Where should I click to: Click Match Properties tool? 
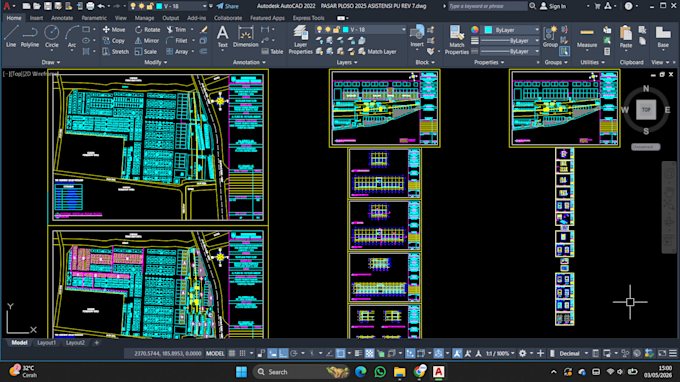point(457,40)
